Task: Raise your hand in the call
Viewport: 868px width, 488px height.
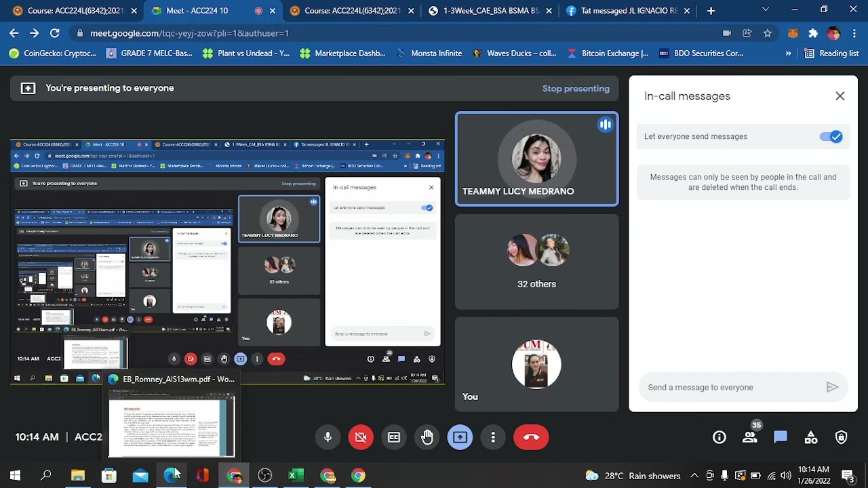Action: [427, 437]
